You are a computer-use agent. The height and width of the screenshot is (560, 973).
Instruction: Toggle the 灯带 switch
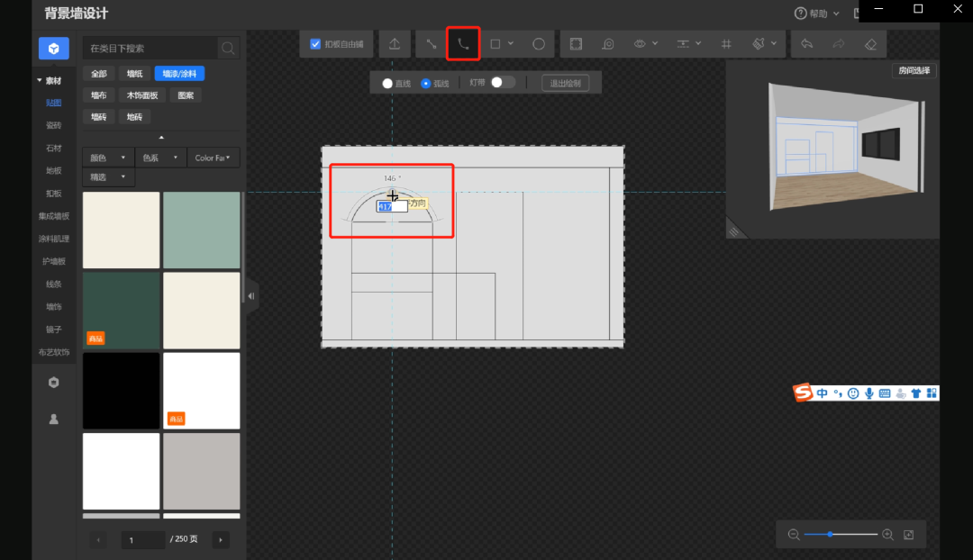[503, 83]
